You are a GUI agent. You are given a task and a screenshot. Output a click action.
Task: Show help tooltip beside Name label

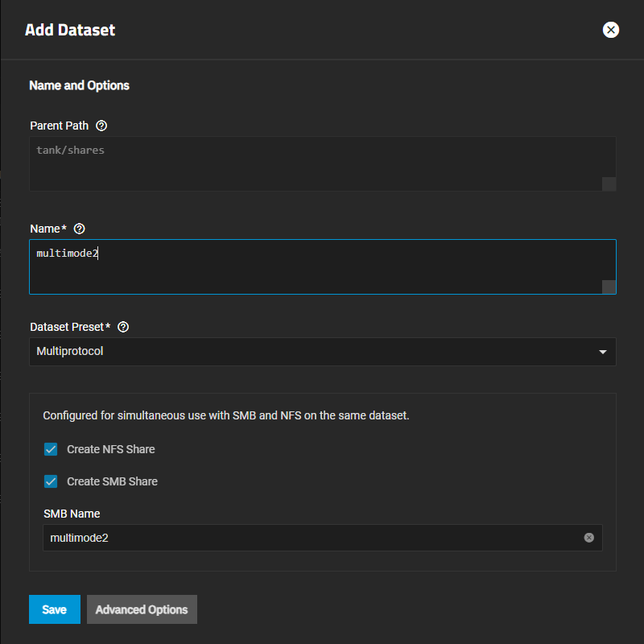pos(79,229)
